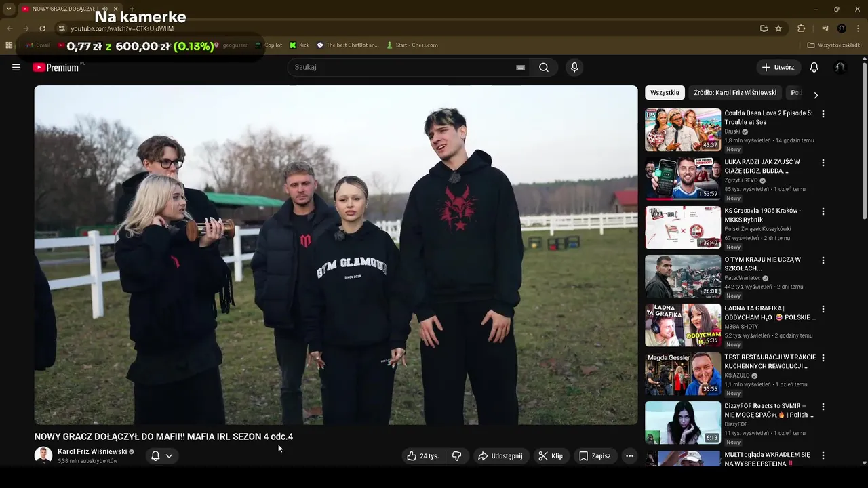Open The best ChatBot bookmark
The width and height of the screenshot is (868, 488).
(x=348, y=45)
